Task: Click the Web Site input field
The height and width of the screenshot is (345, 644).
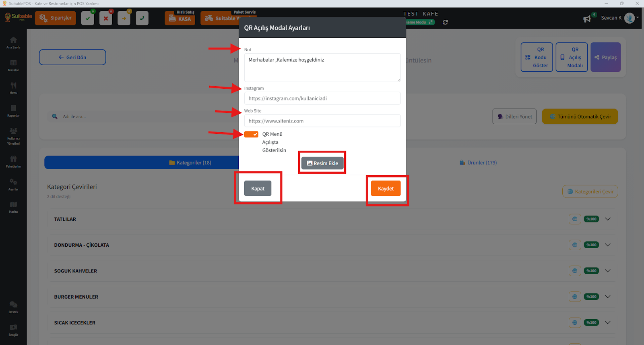Action: click(x=322, y=121)
